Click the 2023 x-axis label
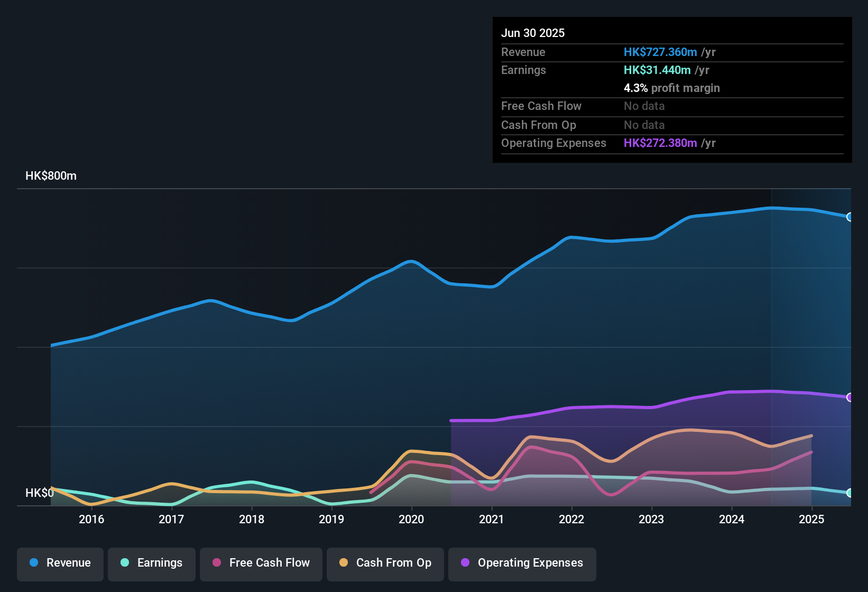 (651, 520)
